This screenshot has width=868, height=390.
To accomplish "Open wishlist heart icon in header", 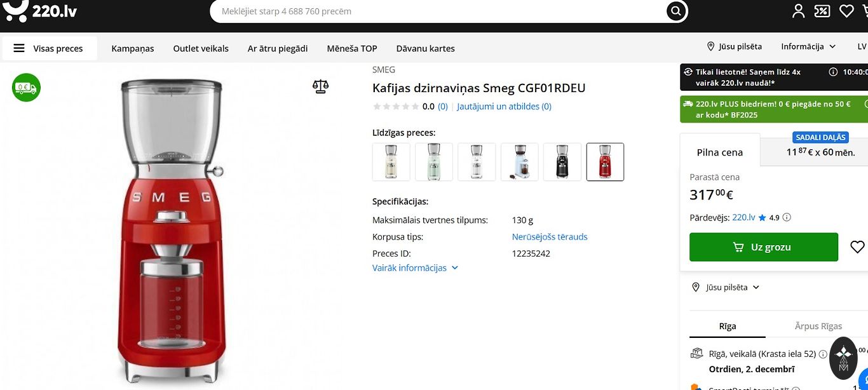I will coord(846,11).
